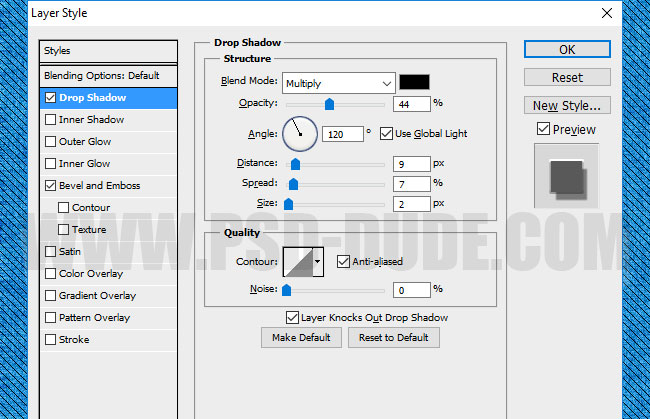Open the black shadow color swatch
The height and width of the screenshot is (419, 650).
coord(415,83)
